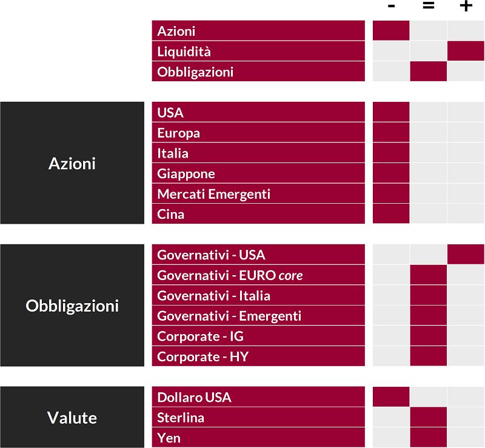Select the Azioni category block
Screen dimensions: 485x448
tap(72, 162)
